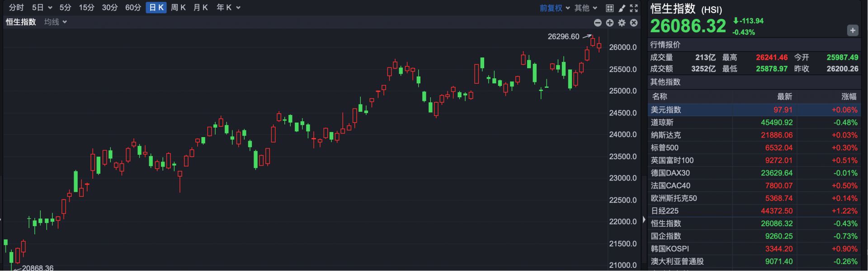The image size is (868, 271).
Task: Select the 纳斯达克 row
Action: tap(754, 135)
